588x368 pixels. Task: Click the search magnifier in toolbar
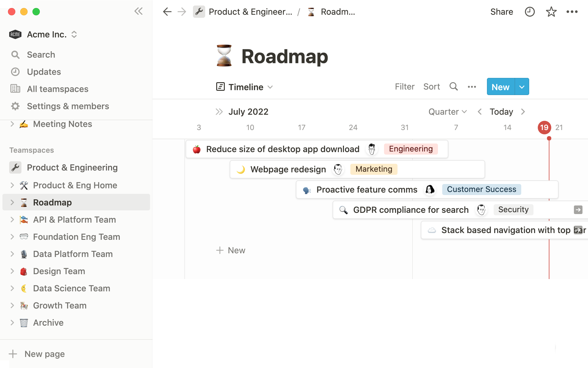(453, 87)
